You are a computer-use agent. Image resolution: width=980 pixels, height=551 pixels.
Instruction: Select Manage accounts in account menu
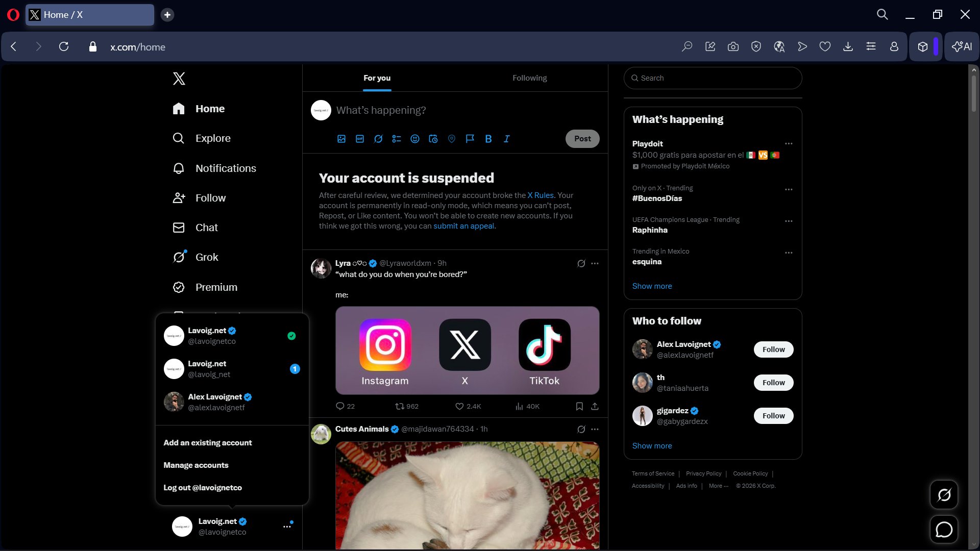click(196, 465)
